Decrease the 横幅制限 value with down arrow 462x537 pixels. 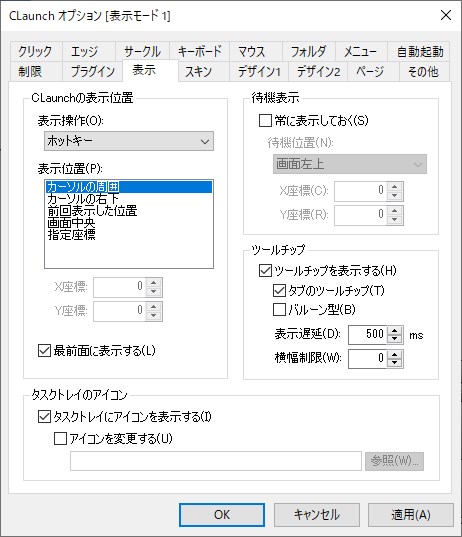pyautogui.click(x=395, y=363)
